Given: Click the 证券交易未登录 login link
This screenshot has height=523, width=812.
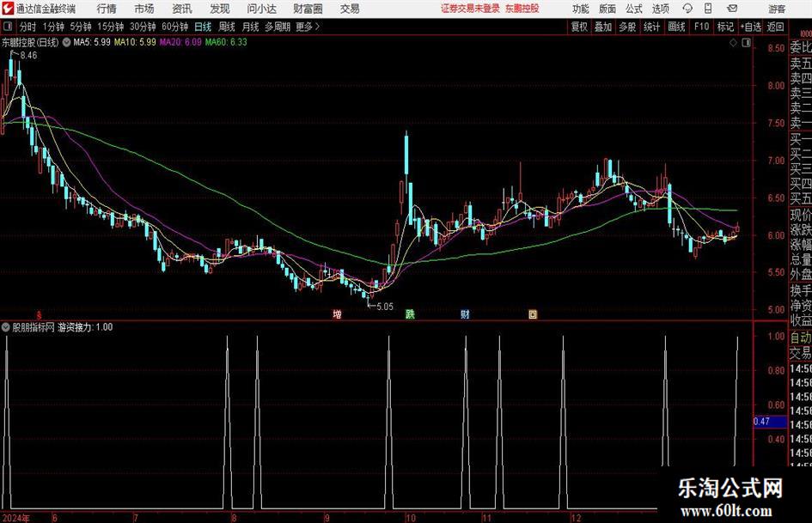Looking at the screenshot, I should coord(470,9).
